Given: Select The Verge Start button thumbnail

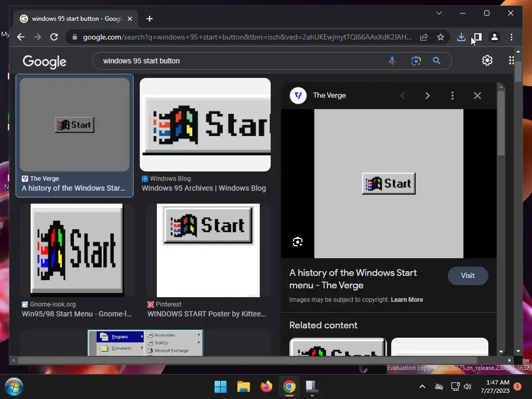Looking at the screenshot, I should click(x=74, y=125).
